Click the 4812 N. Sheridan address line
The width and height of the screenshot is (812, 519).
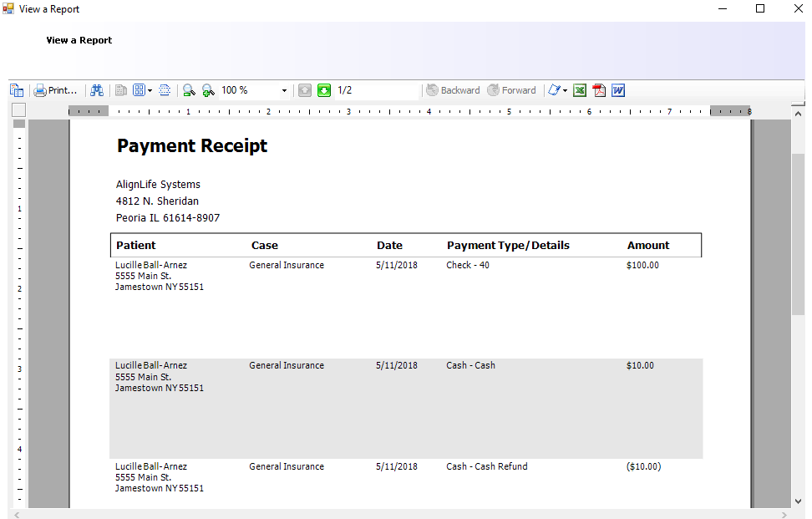click(157, 201)
